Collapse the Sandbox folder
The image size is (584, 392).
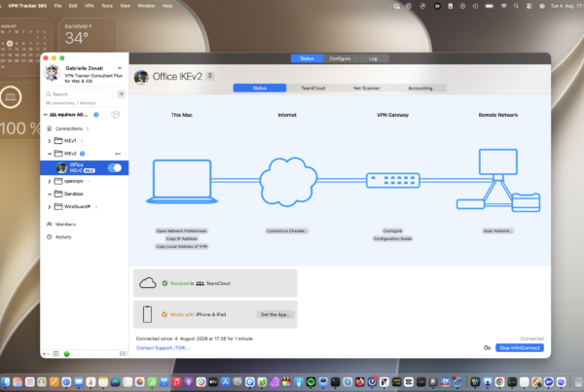pos(50,194)
